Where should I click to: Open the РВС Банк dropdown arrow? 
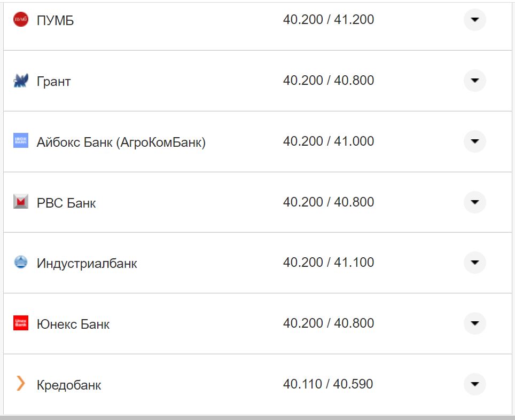pyautogui.click(x=474, y=202)
